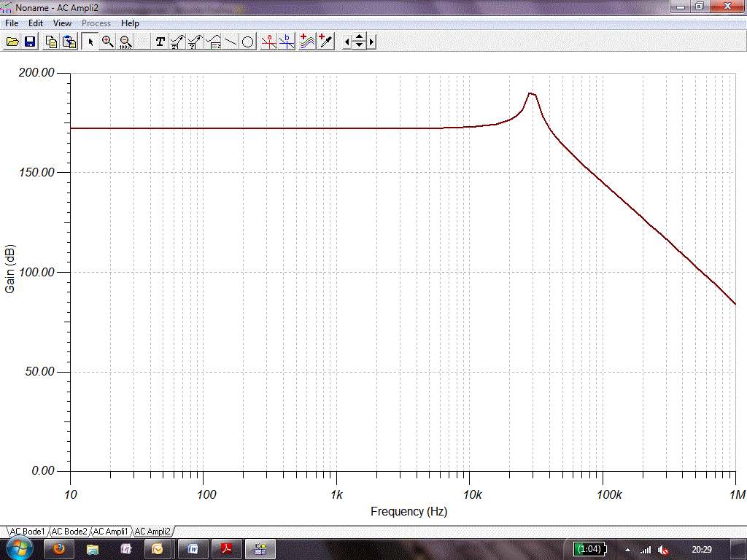
Task: Click the Frequency (Hz) axis label
Action: [x=409, y=511]
